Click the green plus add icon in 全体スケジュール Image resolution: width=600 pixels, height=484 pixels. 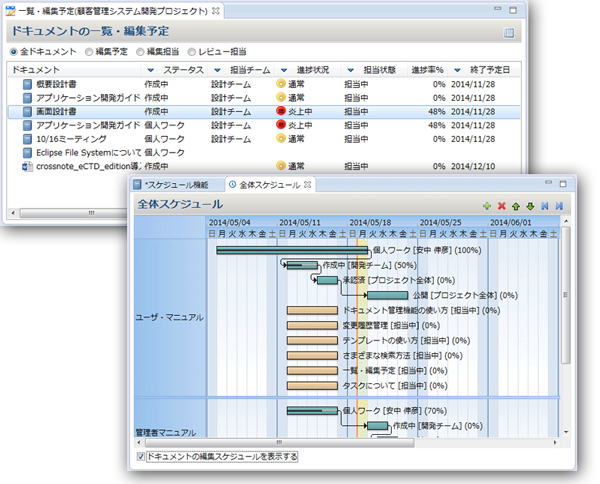[487, 205]
